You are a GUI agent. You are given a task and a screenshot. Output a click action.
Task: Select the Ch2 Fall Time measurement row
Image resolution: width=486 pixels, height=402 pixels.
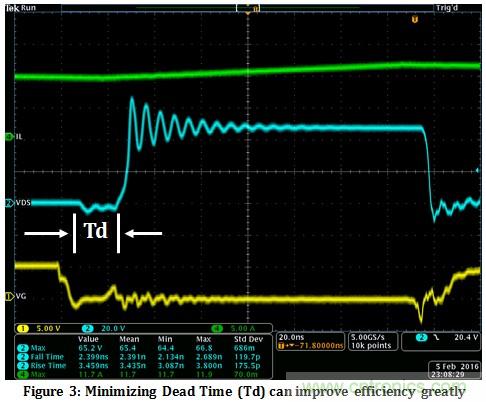(x=143, y=357)
